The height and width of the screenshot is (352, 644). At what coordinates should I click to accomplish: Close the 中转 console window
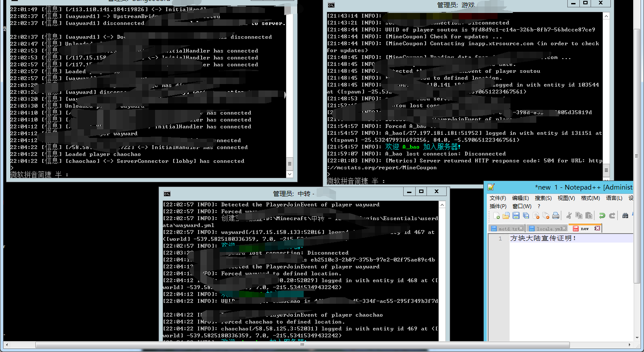click(x=436, y=191)
